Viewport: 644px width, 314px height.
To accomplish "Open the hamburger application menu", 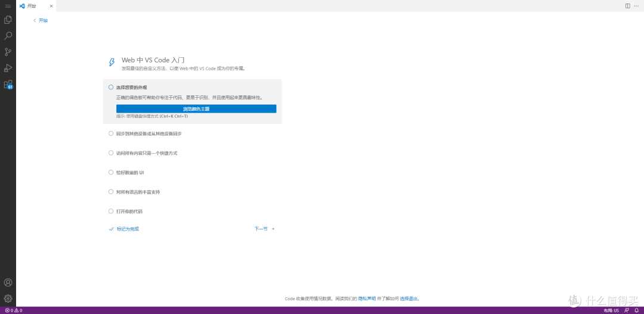I will click(8, 6).
